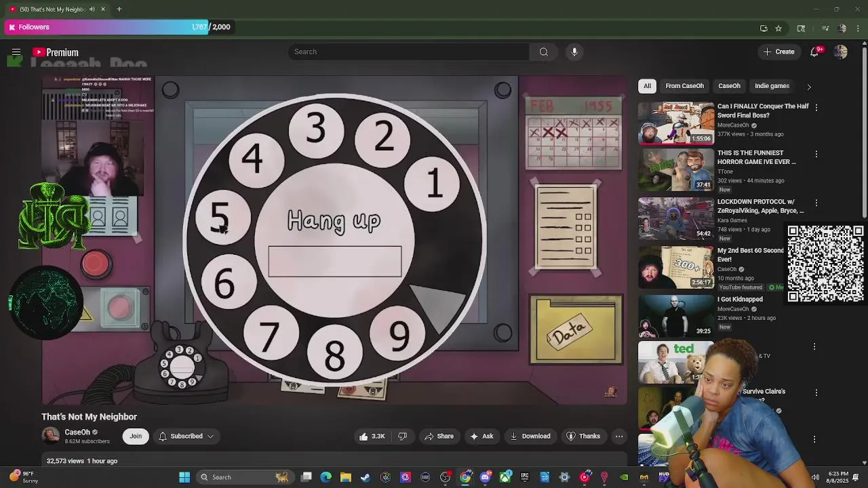
Task: Open CaseOh channel avatar
Action: tap(50, 436)
